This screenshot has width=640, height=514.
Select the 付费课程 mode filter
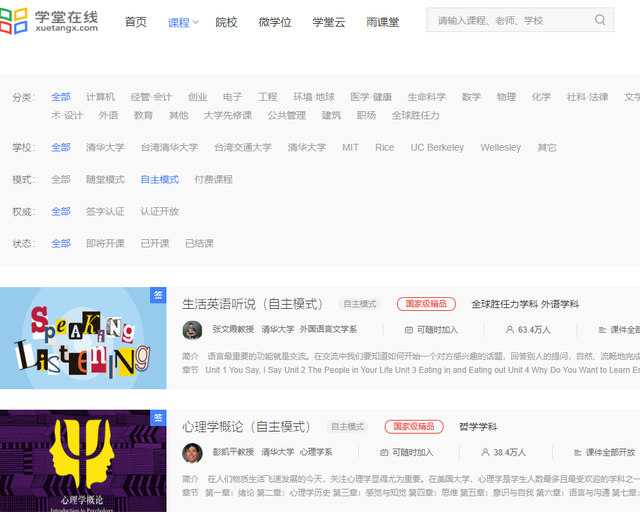coord(213,180)
